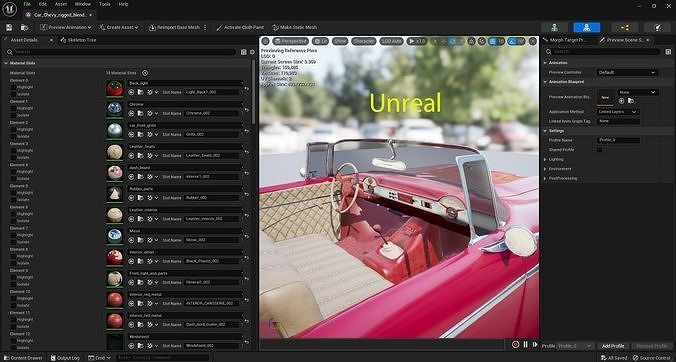The image size is (676, 362).
Task: Browse to Chrome material in Content Browser
Action: [141, 113]
